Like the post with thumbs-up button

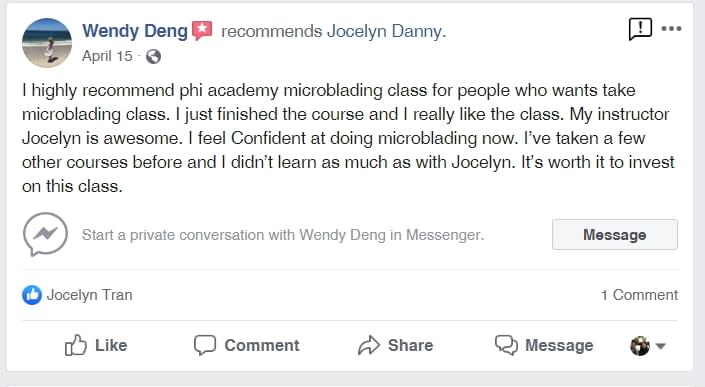click(96, 345)
